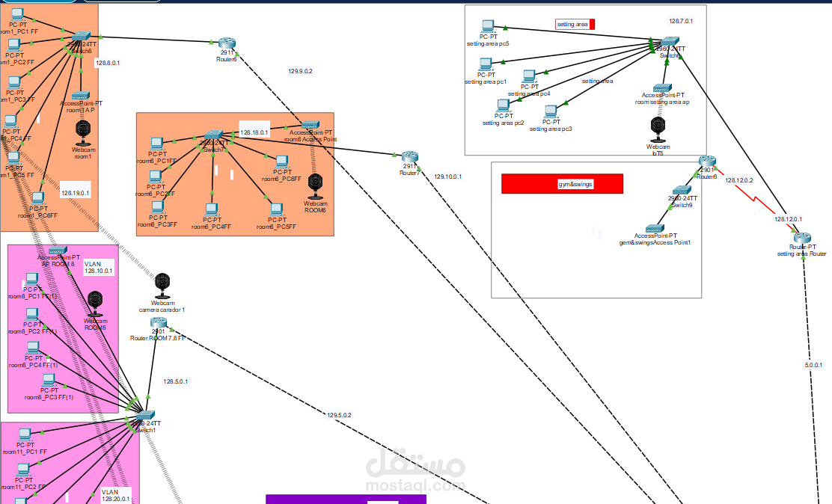The height and width of the screenshot is (504, 832).
Task: Select the 128.5.0.1 label
Action: [176, 381]
